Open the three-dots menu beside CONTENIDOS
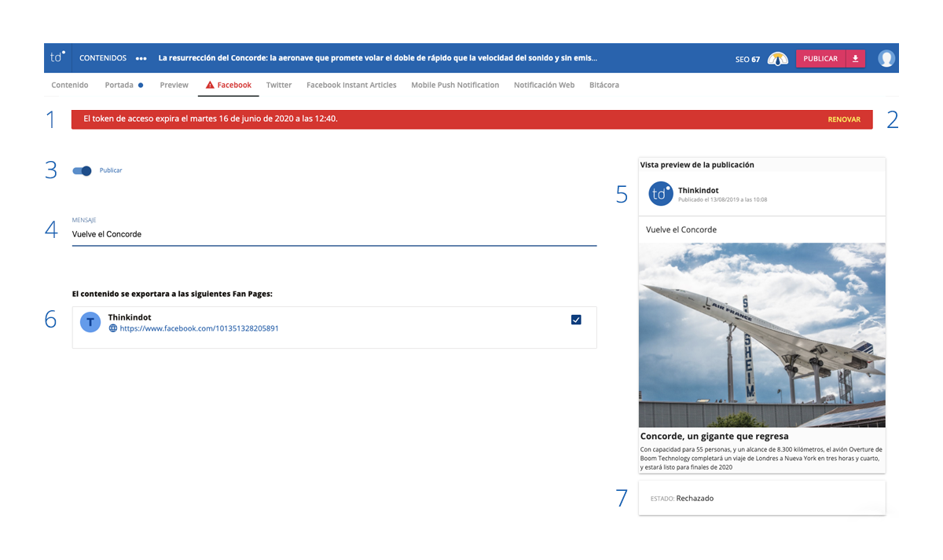This screenshot has height=560, width=943. [141, 58]
